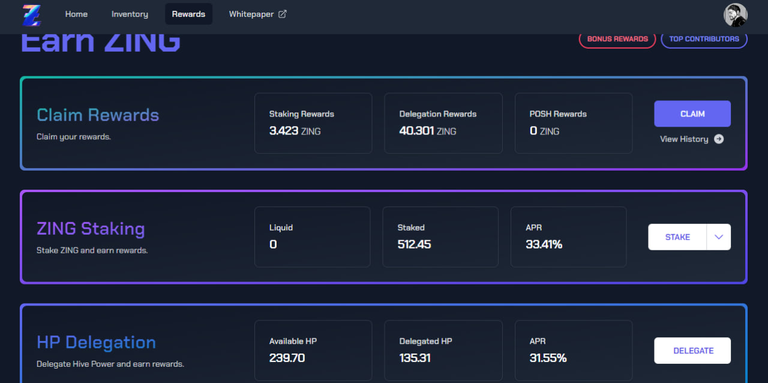Click the arrow icon next to View History
The image size is (768, 383).
click(719, 139)
